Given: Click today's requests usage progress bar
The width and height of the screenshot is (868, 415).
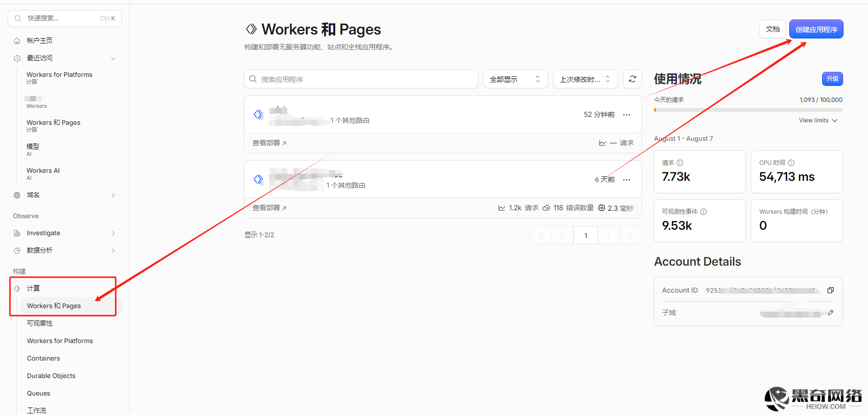Looking at the screenshot, I should point(748,110).
